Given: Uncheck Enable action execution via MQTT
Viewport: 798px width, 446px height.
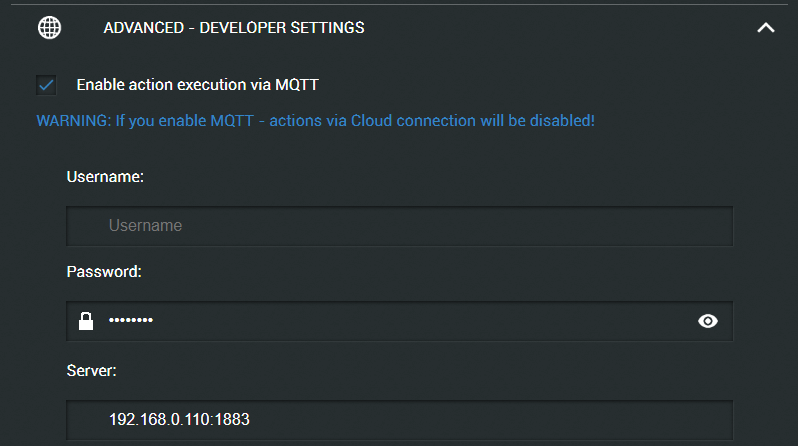Looking at the screenshot, I should (x=46, y=85).
